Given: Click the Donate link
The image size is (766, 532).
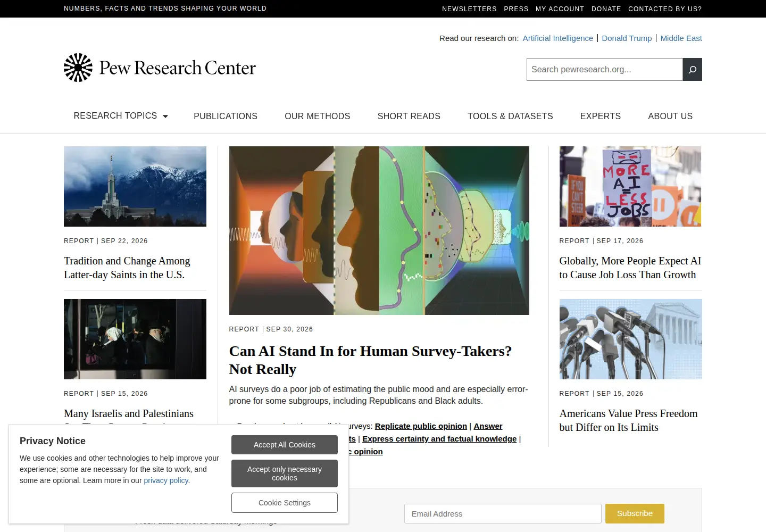Looking at the screenshot, I should pyautogui.click(x=606, y=9).
